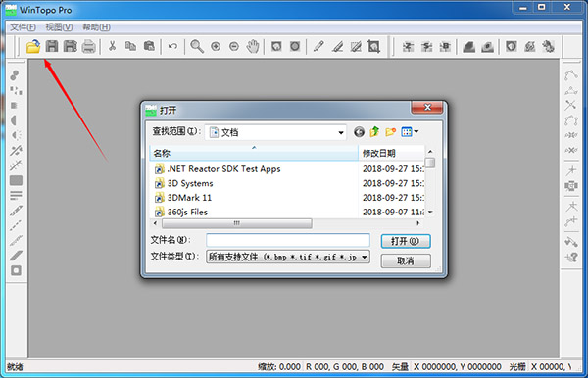Click the create-new-folder icon in the dialog

(391, 132)
